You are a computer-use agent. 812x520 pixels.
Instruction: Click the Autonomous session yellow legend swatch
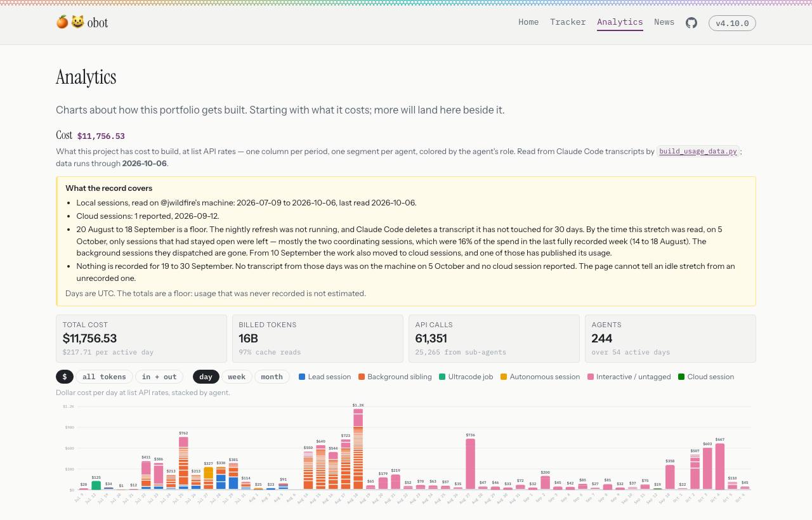click(x=504, y=377)
